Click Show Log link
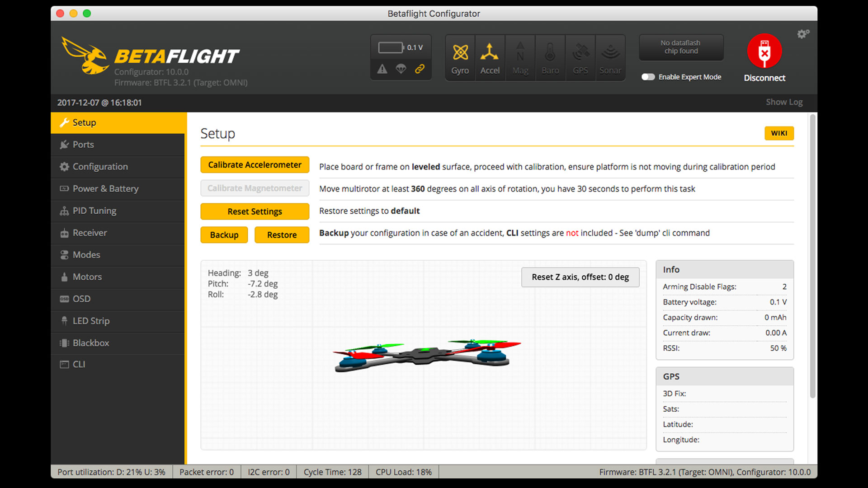The image size is (868, 488). tap(784, 102)
